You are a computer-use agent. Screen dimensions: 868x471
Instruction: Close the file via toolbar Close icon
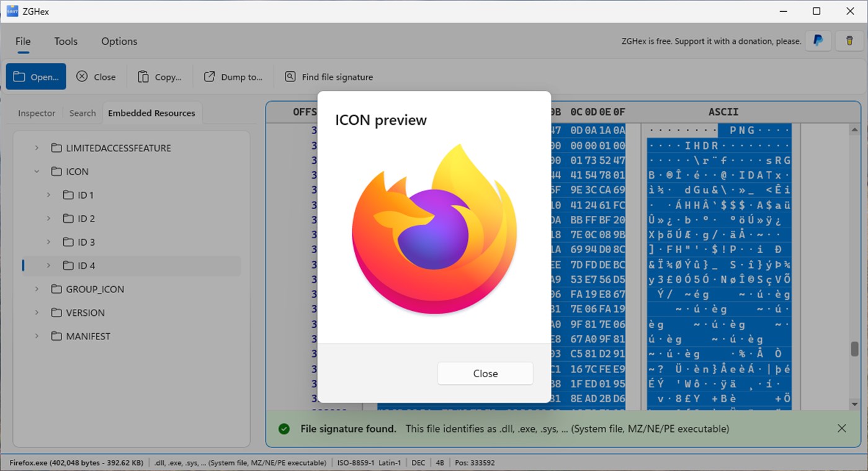82,77
